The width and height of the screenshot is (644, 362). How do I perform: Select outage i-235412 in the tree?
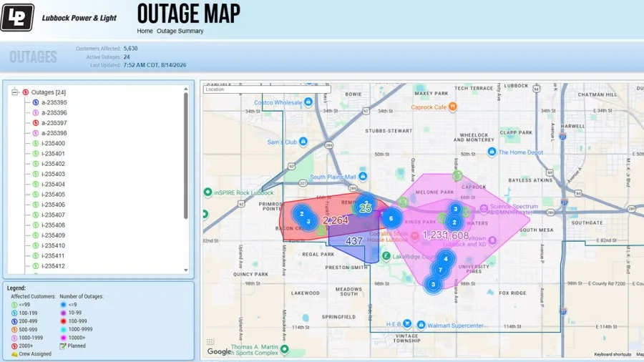coord(53,266)
